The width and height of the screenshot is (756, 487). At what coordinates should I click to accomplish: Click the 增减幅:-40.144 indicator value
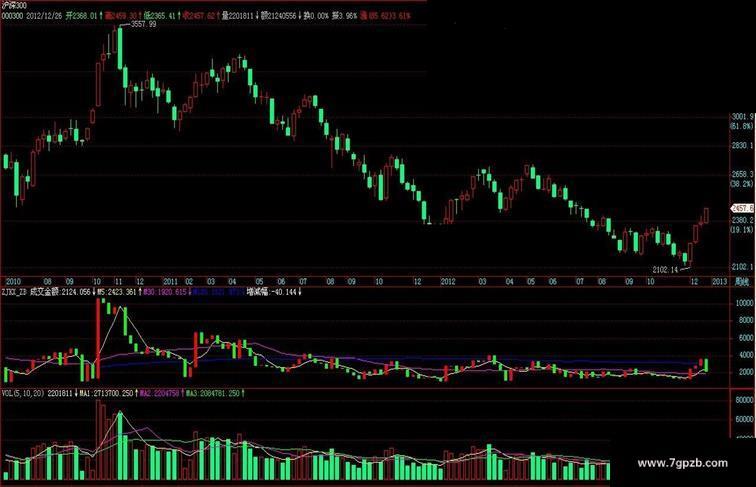(272, 292)
